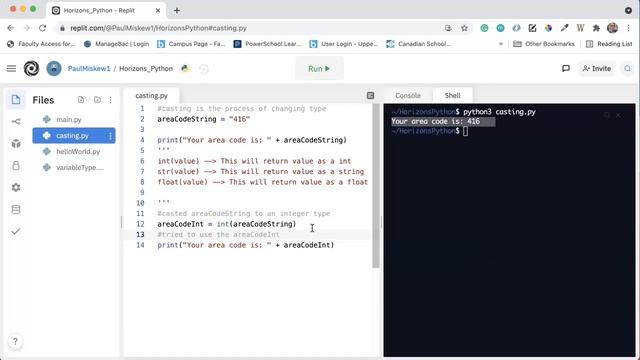Click the help question mark button
The height and width of the screenshot is (360, 640).
(x=16, y=341)
